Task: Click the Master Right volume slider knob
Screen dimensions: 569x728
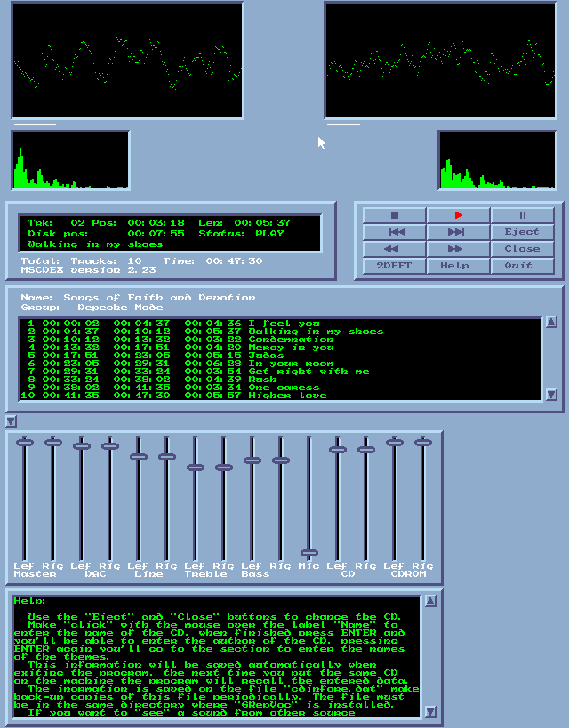Action: [x=53, y=443]
